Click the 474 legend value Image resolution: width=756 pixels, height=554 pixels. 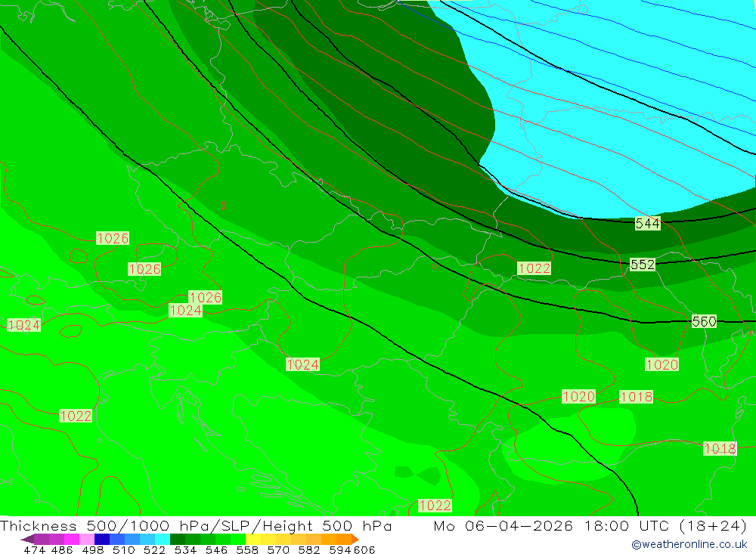(34, 550)
